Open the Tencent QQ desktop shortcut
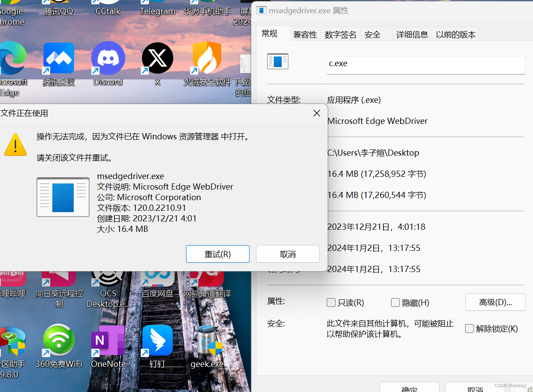The image size is (533, 392). pos(59,8)
